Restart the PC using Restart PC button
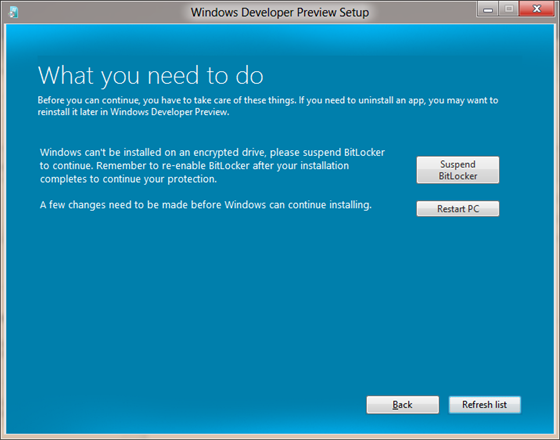560x440 pixels. (x=458, y=209)
